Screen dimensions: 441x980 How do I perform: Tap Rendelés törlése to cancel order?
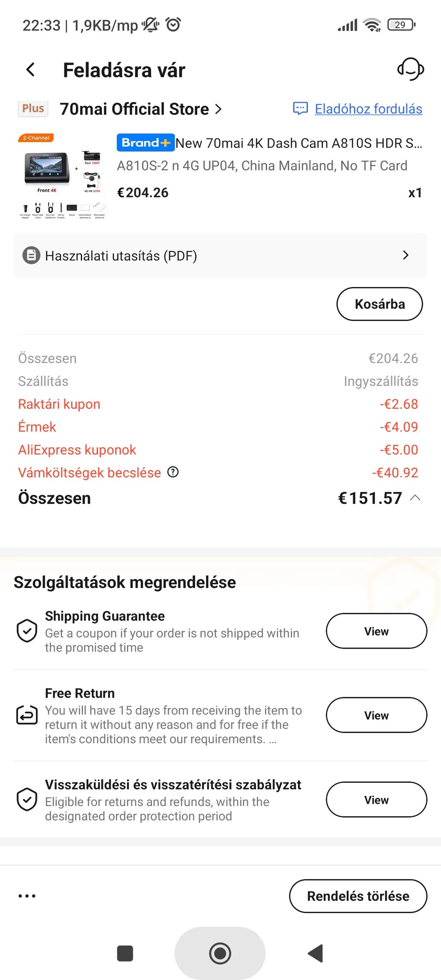(x=358, y=896)
